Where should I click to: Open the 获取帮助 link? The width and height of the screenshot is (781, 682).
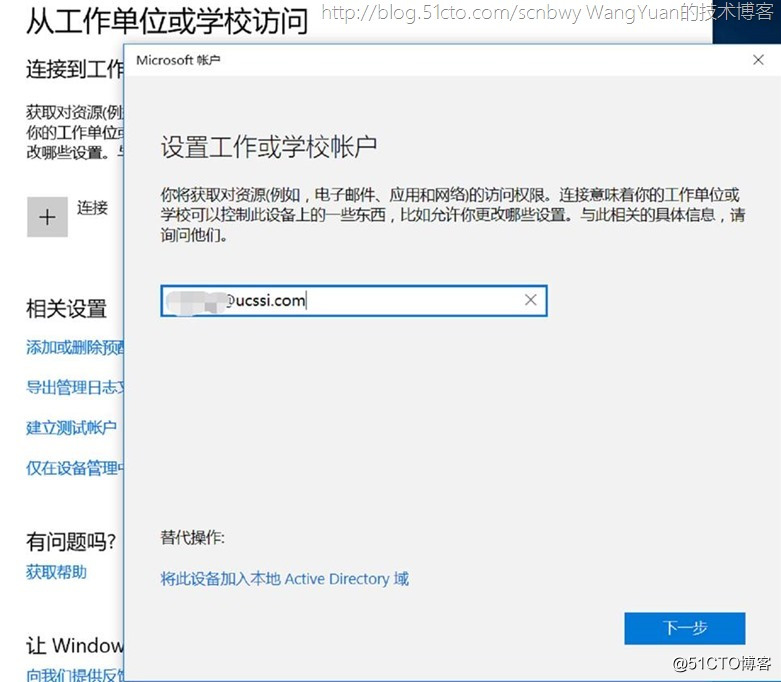coord(56,572)
